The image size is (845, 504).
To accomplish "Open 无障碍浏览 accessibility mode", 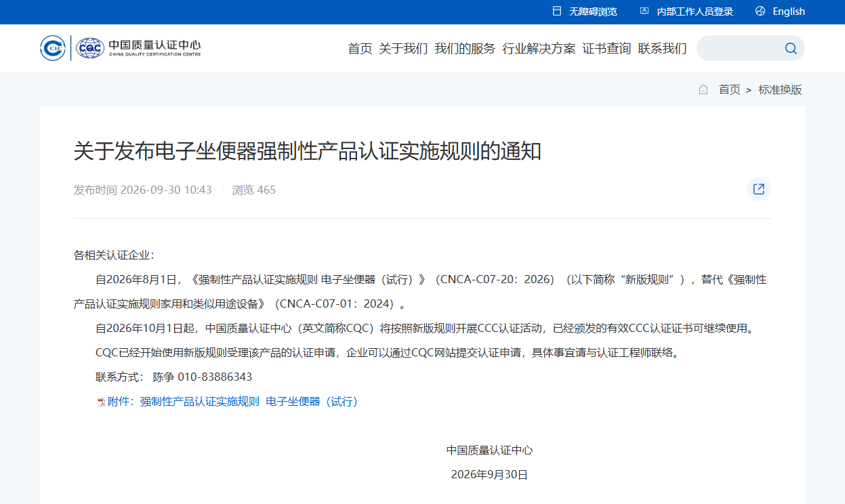I will [x=593, y=12].
